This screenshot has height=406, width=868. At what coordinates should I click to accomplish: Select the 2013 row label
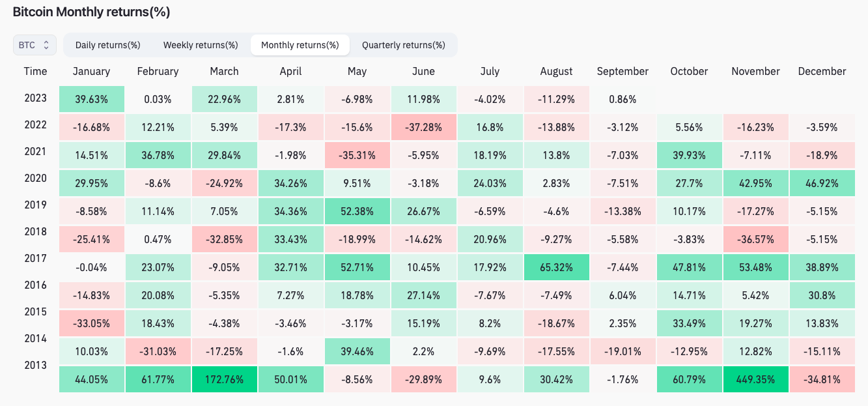pos(35,365)
